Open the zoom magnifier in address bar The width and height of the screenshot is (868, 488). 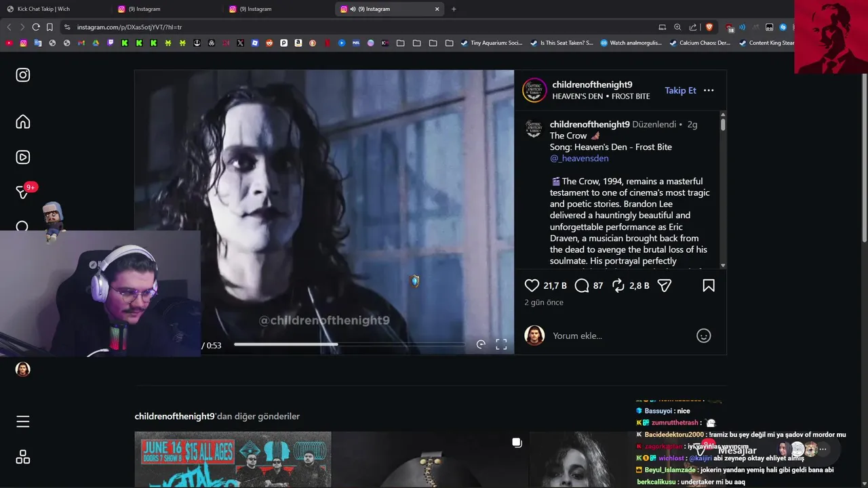click(x=677, y=27)
